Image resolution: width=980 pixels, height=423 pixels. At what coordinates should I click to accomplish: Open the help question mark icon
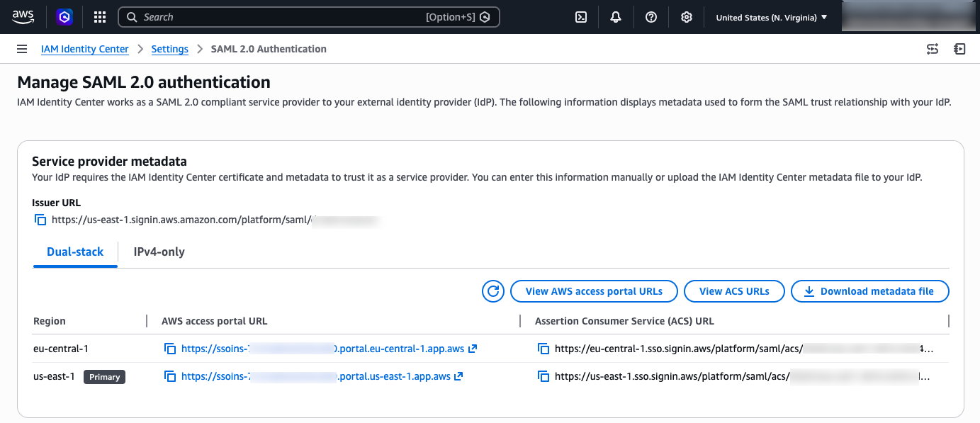coord(651,17)
